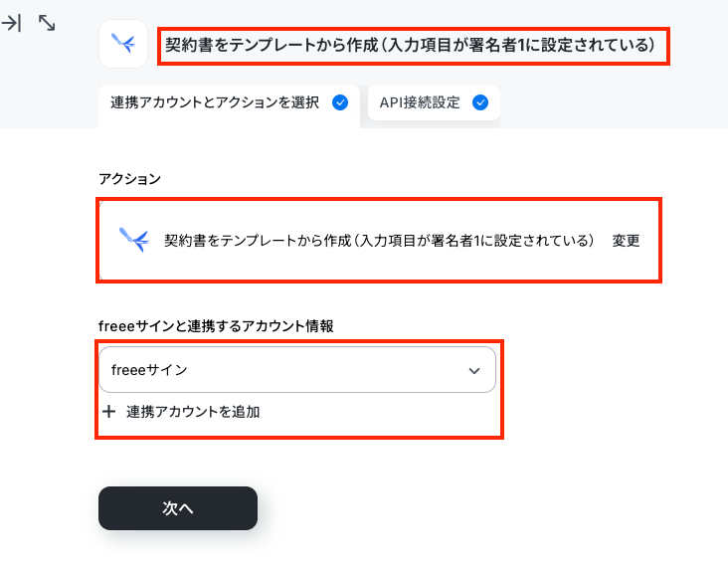Click blue checkmark on API接続設定 tab
Screen dimensions: 728x569
tap(480, 102)
